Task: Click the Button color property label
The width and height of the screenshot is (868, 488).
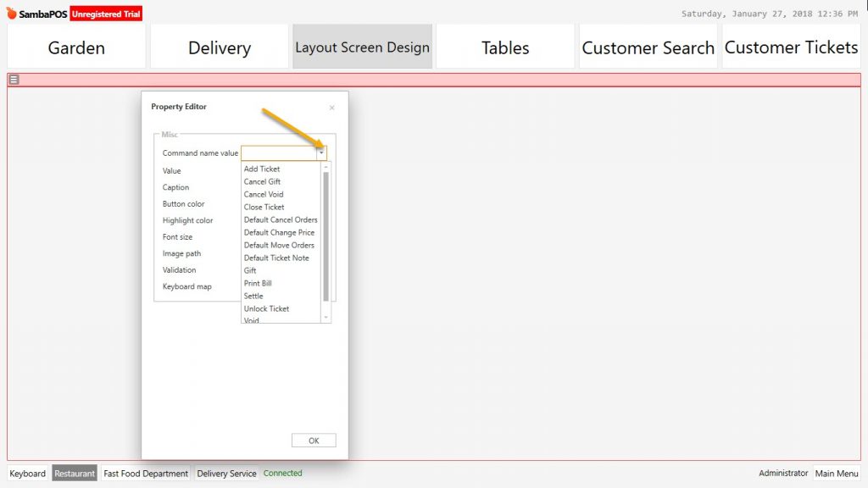Action: pyautogui.click(x=183, y=203)
